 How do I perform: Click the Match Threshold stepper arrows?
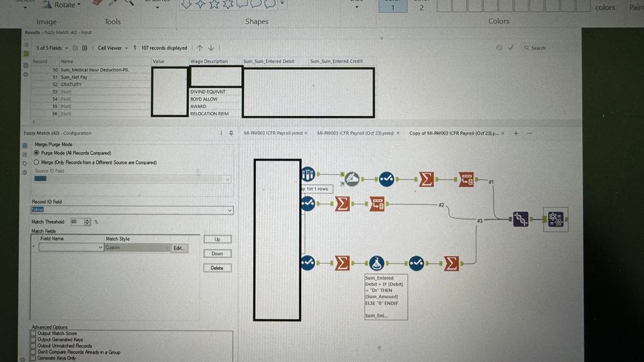pos(87,222)
